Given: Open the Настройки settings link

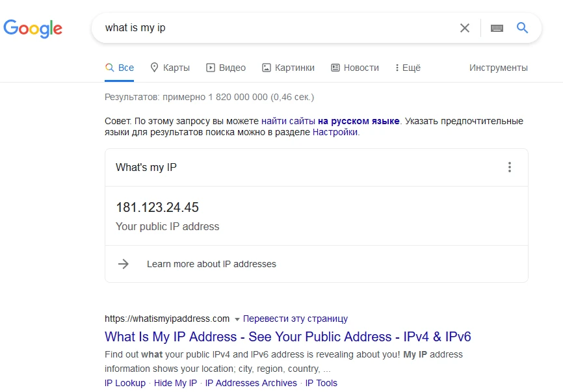Looking at the screenshot, I should point(335,132).
